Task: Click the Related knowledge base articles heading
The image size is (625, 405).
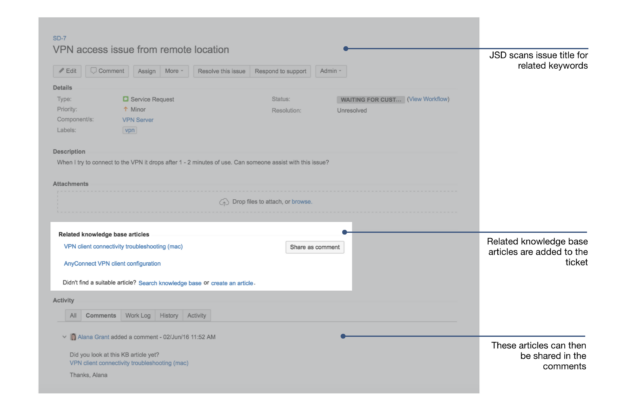Action: pos(104,234)
